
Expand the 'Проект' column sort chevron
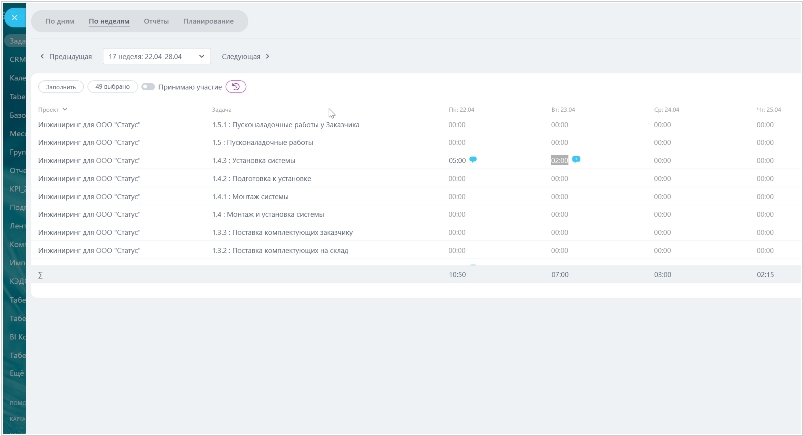tap(65, 109)
